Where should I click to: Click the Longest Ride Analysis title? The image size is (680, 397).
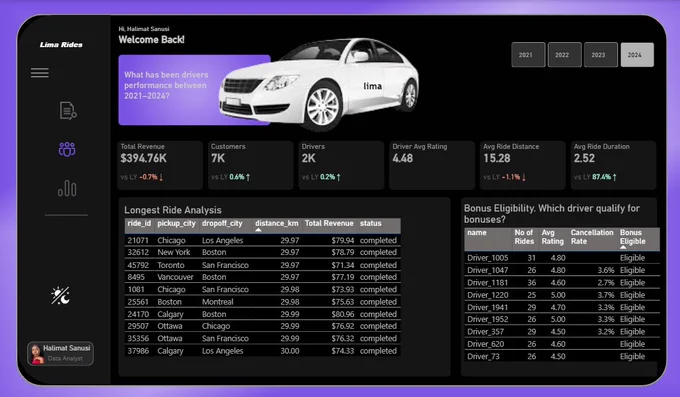pos(173,210)
